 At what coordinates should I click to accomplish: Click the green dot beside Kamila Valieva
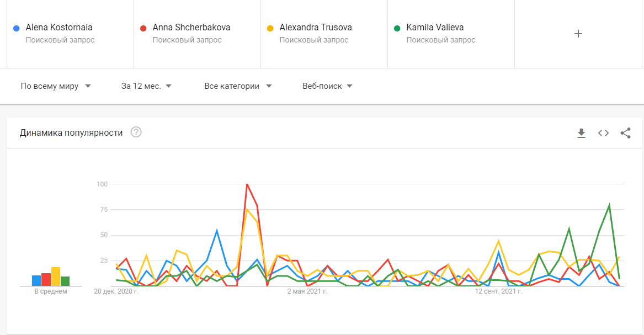pyautogui.click(x=397, y=28)
